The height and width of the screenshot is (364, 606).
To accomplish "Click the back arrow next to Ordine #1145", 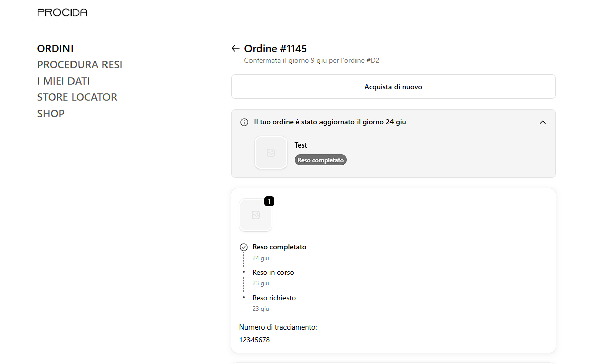I will click(x=235, y=48).
